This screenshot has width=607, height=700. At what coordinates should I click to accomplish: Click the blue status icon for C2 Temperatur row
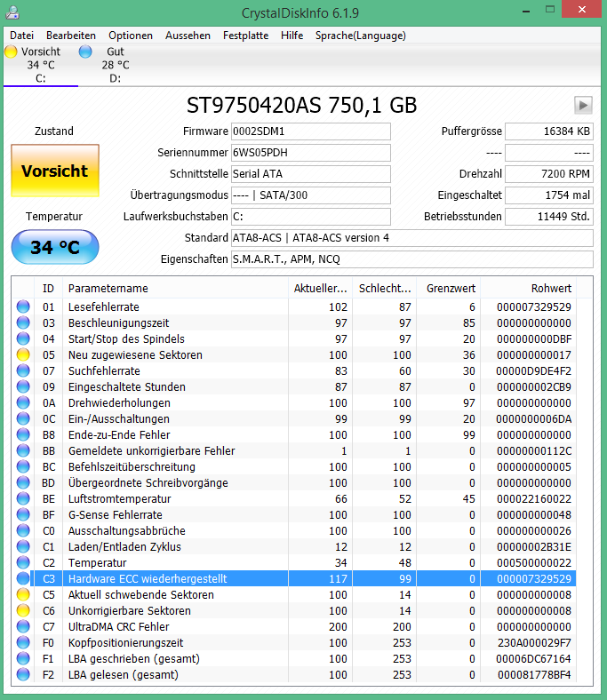click(23, 562)
